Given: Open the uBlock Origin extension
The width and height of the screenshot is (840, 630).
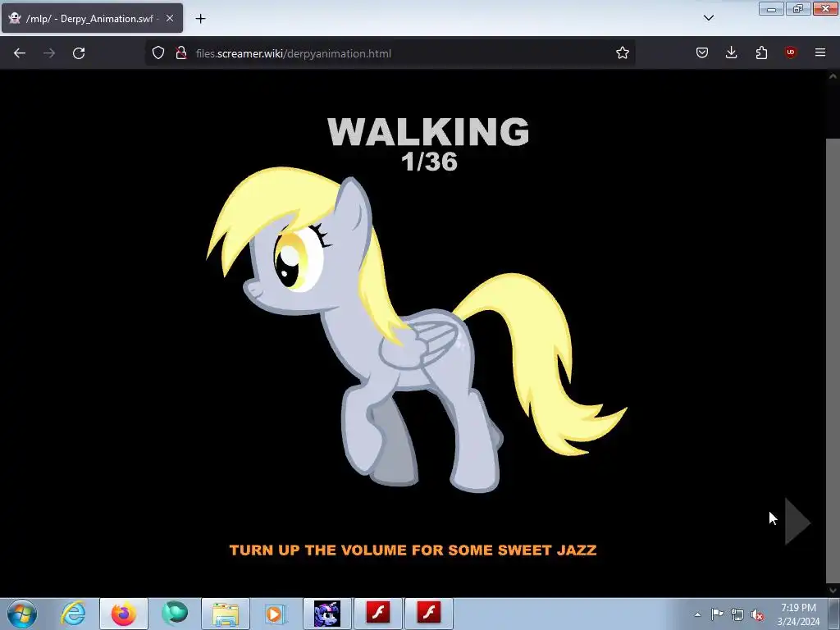Looking at the screenshot, I should (790, 52).
